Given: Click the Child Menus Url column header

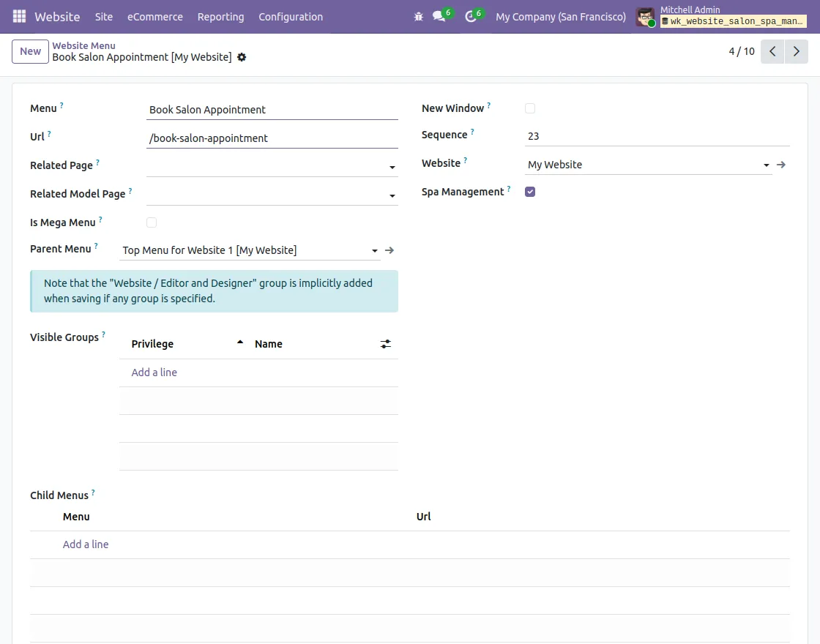Looking at the screenshot, I should click(x=424, y=517).
